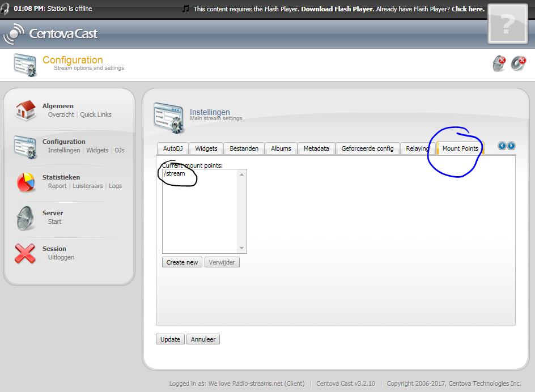Click the satellite dish Server icon
Screen dimensions: 535x392
[26, 218]
